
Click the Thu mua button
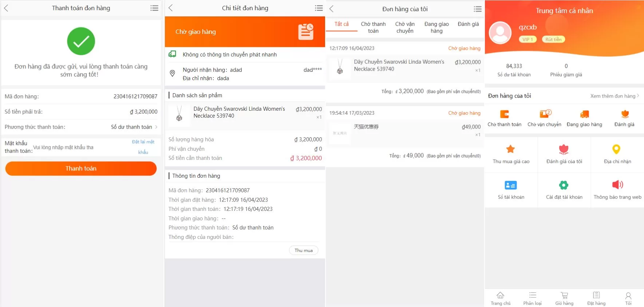pyautogui.click(x=304, y=251)
